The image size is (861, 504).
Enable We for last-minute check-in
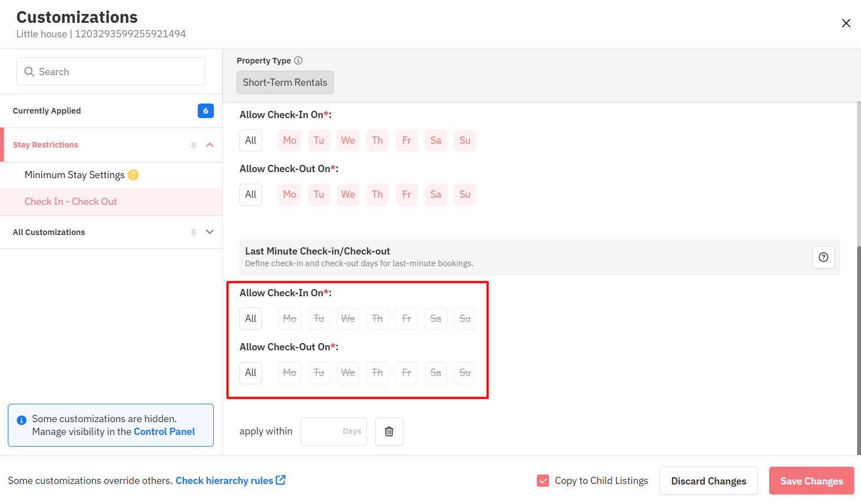pyautogui.click(x=348, y=319)
